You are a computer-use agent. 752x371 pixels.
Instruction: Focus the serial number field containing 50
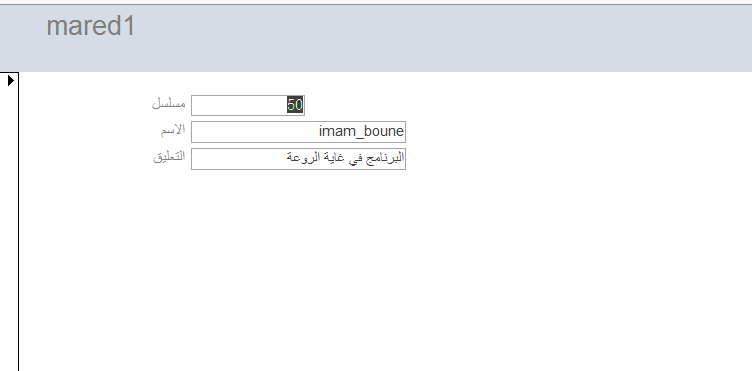[x=248, y=105]
